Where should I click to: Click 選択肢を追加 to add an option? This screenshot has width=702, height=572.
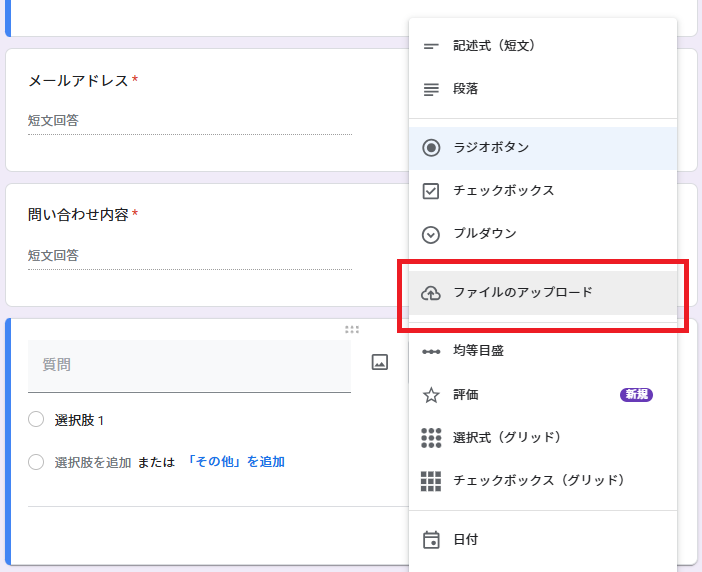[92, 462]
